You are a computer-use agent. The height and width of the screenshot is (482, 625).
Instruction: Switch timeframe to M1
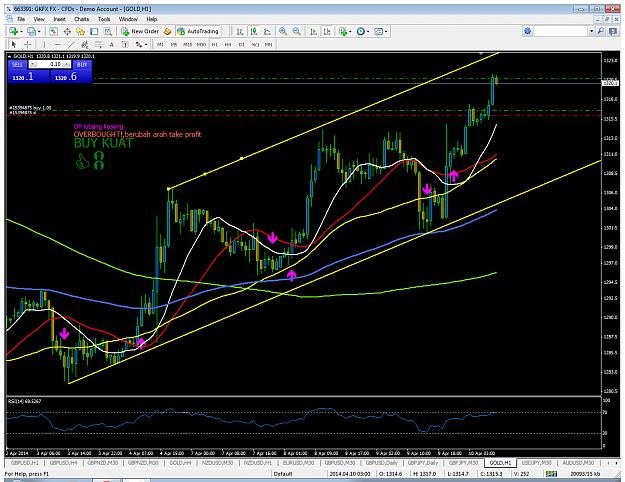pyautogui.click(x=160, y=45)
